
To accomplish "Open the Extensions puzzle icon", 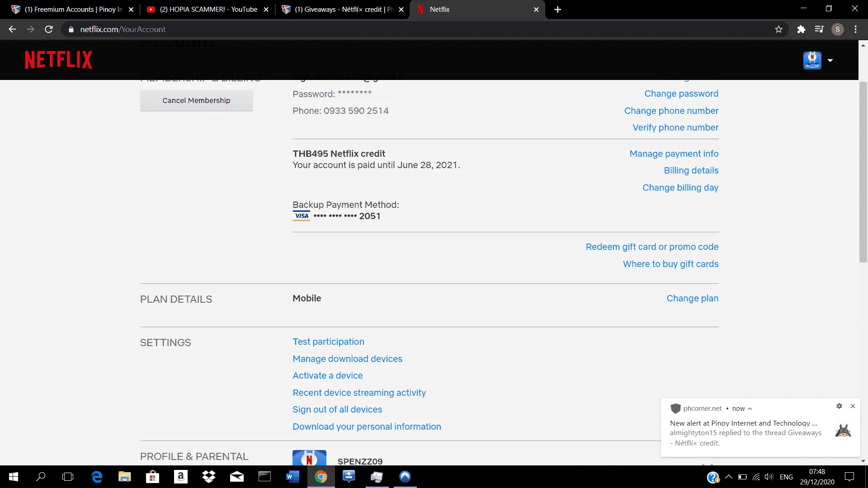I will click(x=801, y=29).
